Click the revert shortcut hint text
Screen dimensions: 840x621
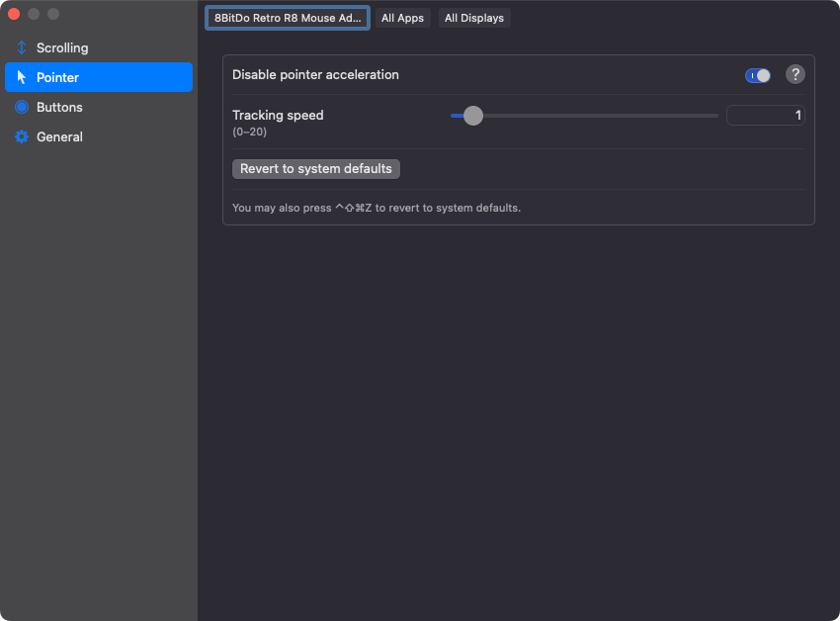(x=377, y=208)
